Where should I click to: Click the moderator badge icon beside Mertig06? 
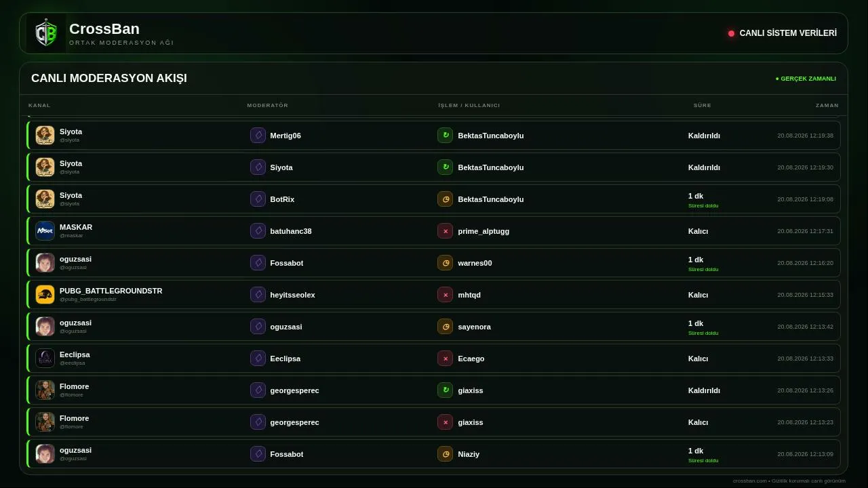click(258, 136)
